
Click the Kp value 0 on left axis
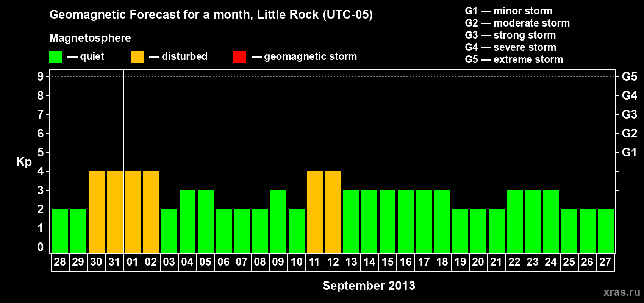(x=41, y=247)
